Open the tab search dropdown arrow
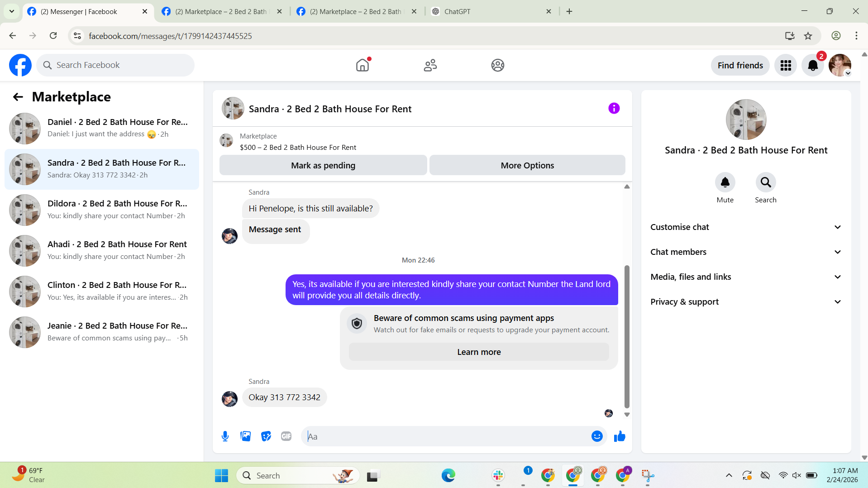This screenshot has height=488, width=868. click(12, 11)
